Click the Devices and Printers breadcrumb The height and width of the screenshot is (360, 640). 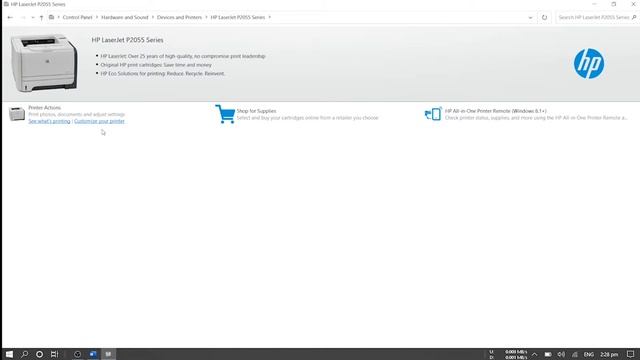click(179, 18)
